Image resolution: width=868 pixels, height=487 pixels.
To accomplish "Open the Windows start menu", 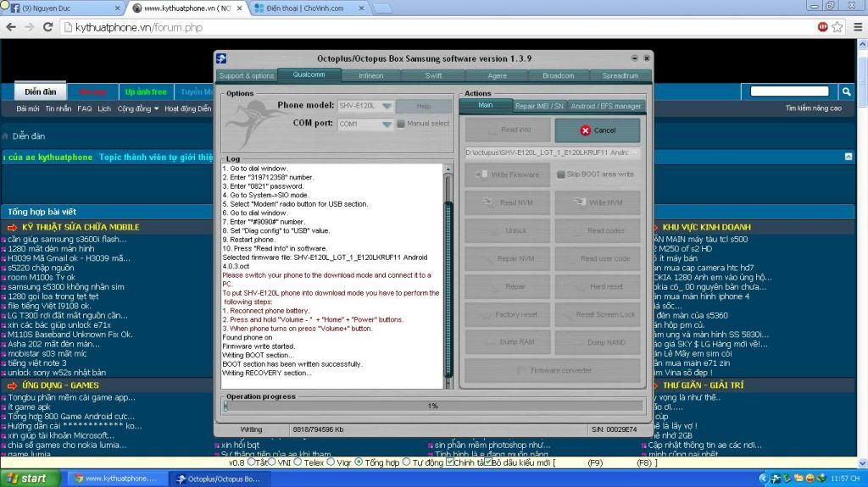I will 30,479.
